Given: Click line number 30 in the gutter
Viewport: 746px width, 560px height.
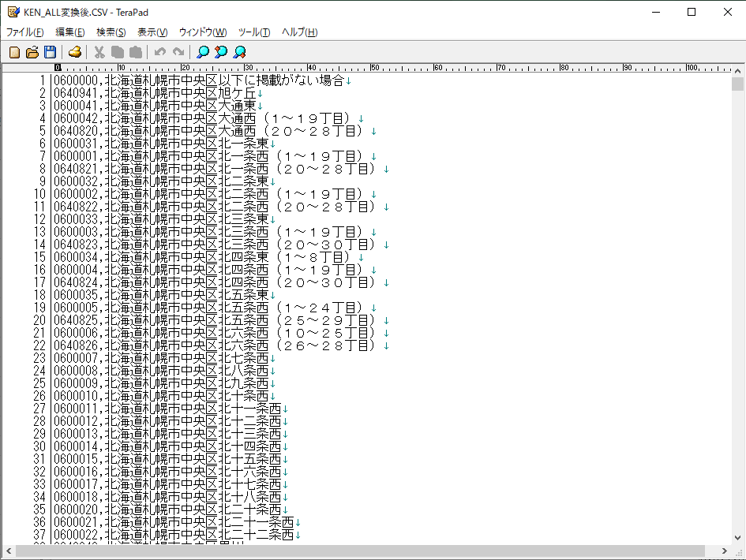Looking at the screenshot, I should click(39, 446).
